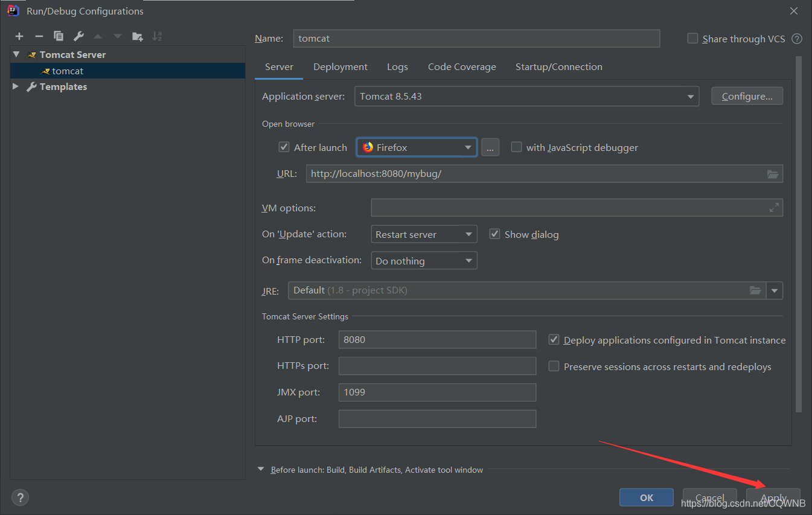Viewport: 812px width, 515px height.
Task: Open Firefox browser dropdown
Action: click(x=417, y=147)
